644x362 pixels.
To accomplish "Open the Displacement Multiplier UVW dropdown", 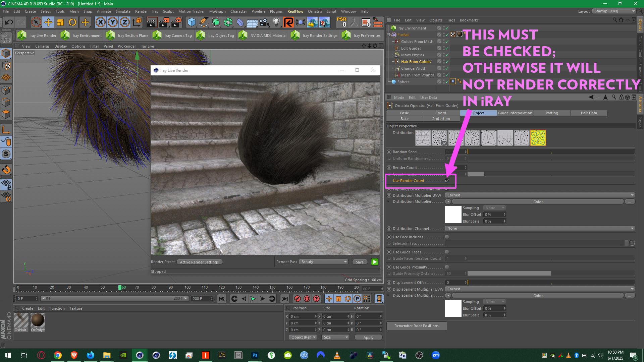I will [540, 289].
